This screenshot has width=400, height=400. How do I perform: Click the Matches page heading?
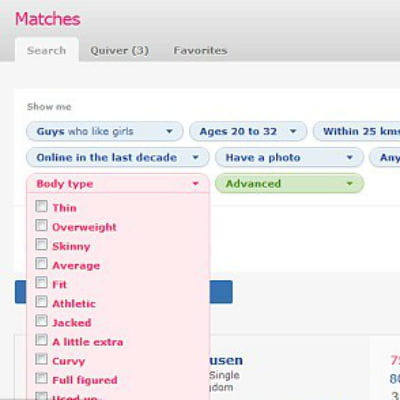[x=48, y=19]
